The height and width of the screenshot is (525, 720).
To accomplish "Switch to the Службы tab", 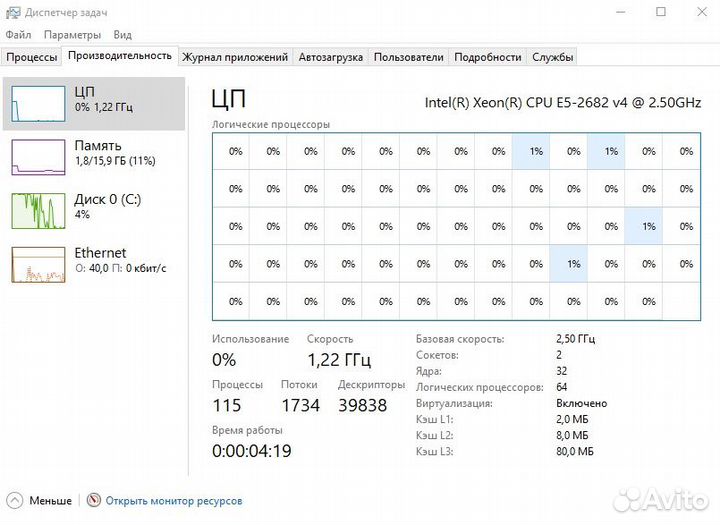I will click(x=552, y=57).
